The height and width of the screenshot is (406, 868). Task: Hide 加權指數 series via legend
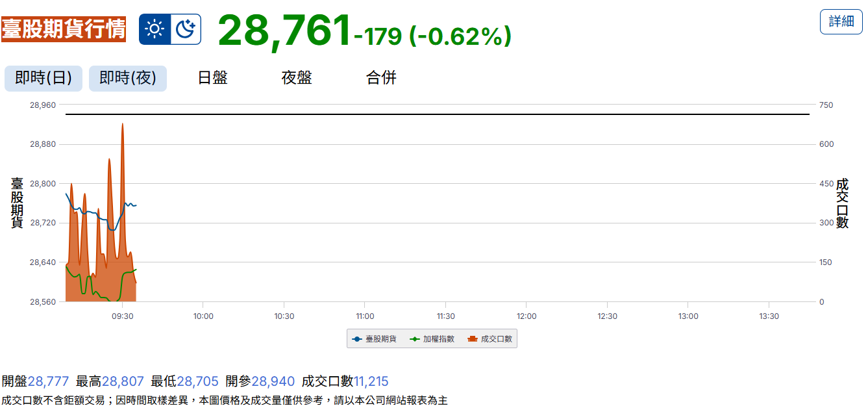coord(432,339)
